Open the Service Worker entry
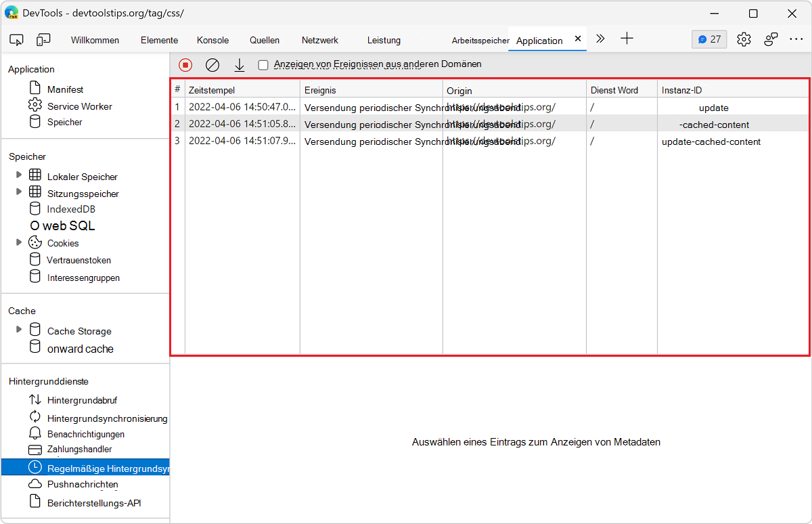Image resolution: width=812 pixels, height=524 pixels. (x=79, y=106)
